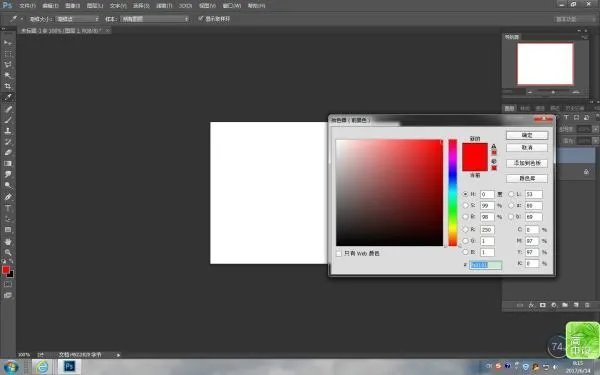Select the H hue radio button

(x=465, y=194)
